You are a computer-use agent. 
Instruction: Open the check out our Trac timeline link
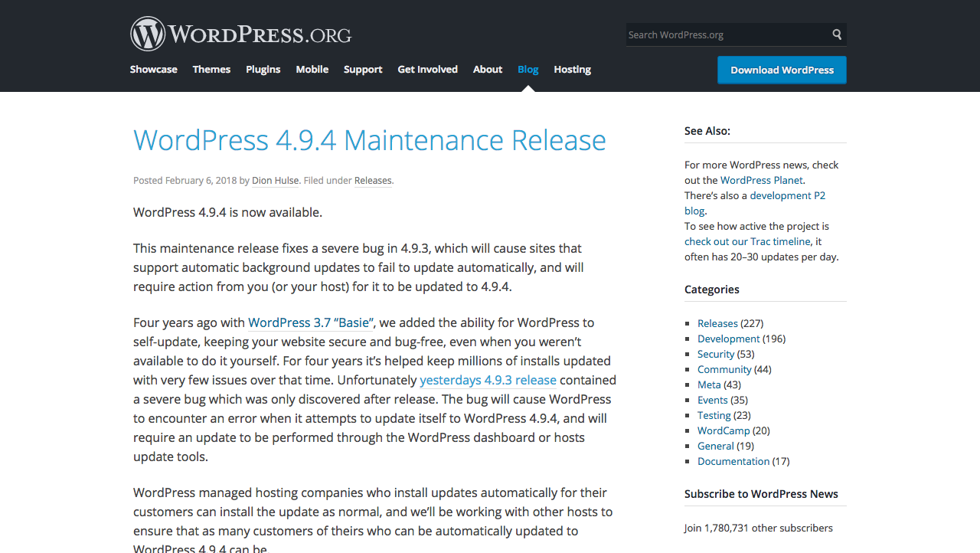747,241
